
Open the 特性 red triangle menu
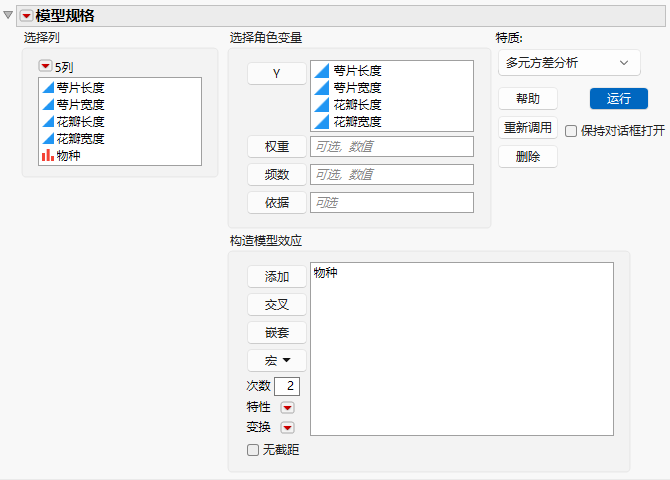pyautogui.click(x=287, y=407)
